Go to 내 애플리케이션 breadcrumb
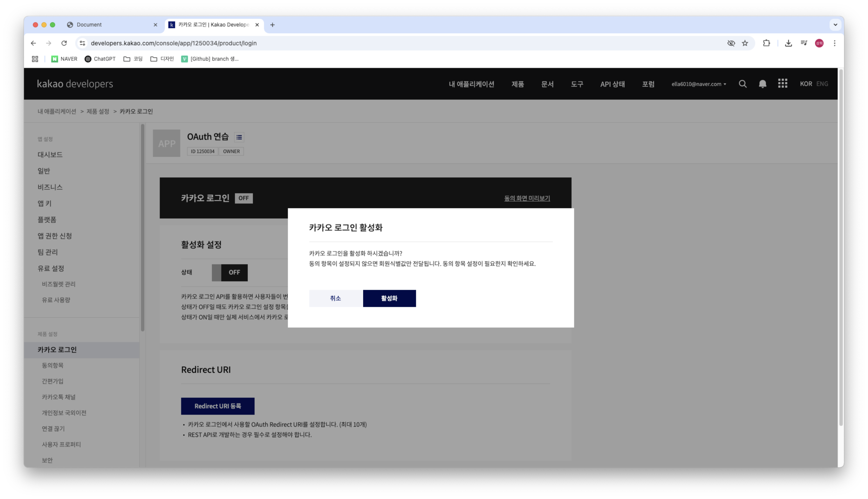The image size is (868, 499). click(x=57, y=111)
